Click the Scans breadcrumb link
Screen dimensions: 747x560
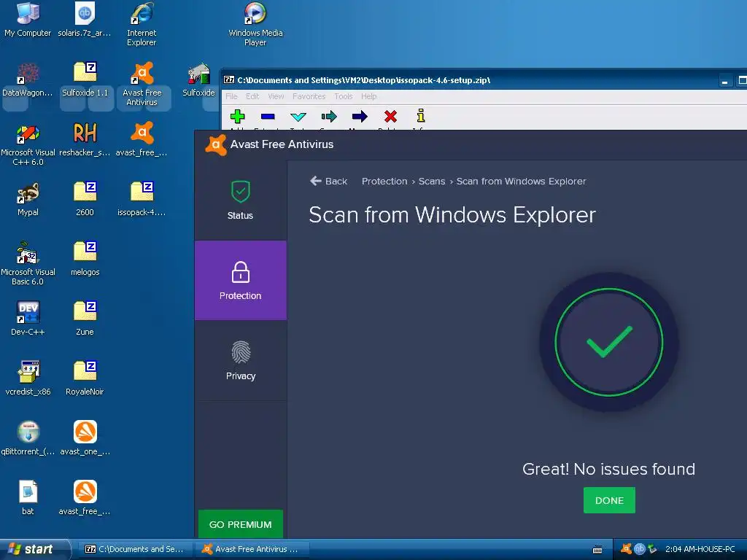pos(432,181)
